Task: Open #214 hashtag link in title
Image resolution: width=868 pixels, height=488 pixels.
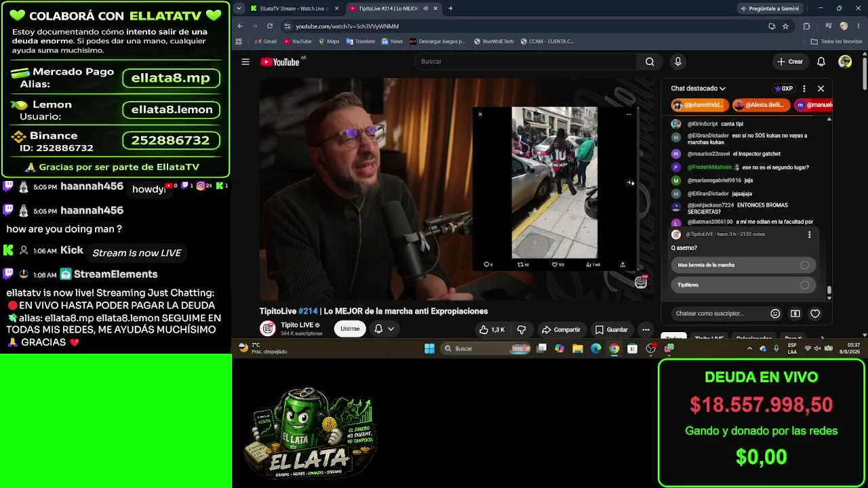Action: tap(308, 311)
